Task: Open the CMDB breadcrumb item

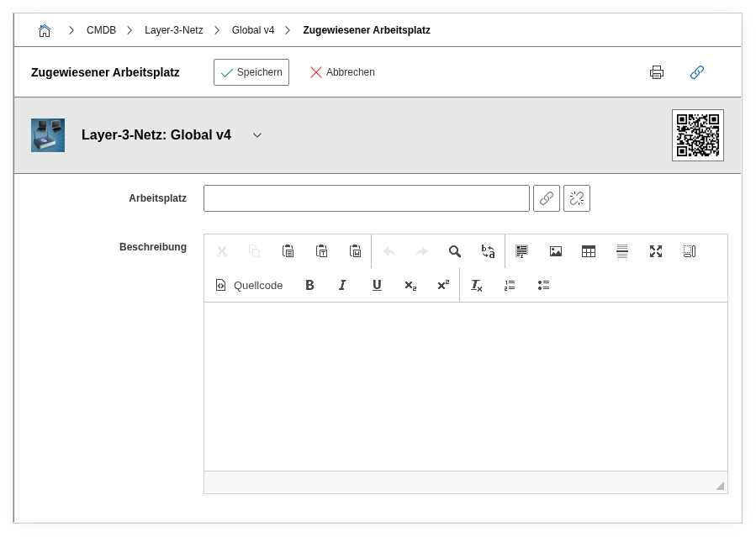Action: click(x=101, y=30)
